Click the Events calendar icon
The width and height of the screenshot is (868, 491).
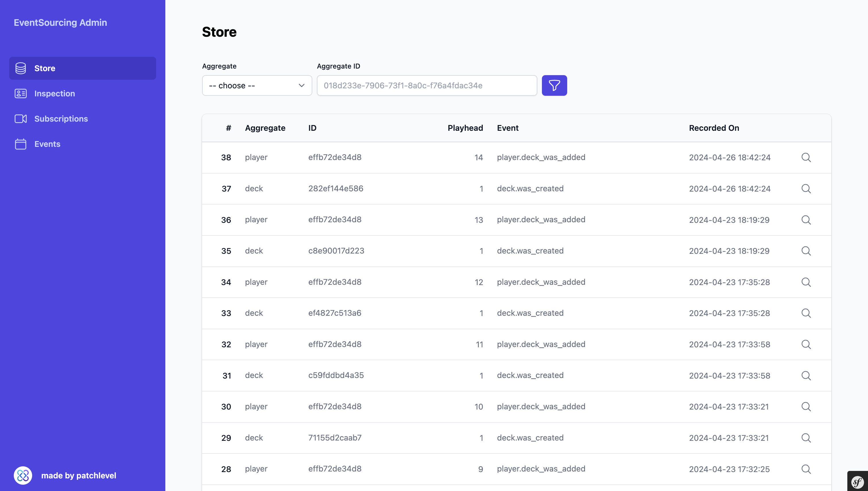21,144
